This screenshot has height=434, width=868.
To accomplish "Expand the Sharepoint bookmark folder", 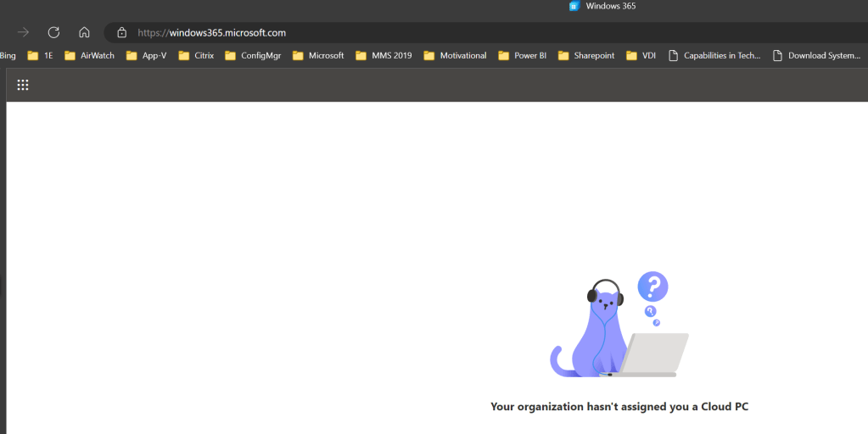I will coord(585,56).
